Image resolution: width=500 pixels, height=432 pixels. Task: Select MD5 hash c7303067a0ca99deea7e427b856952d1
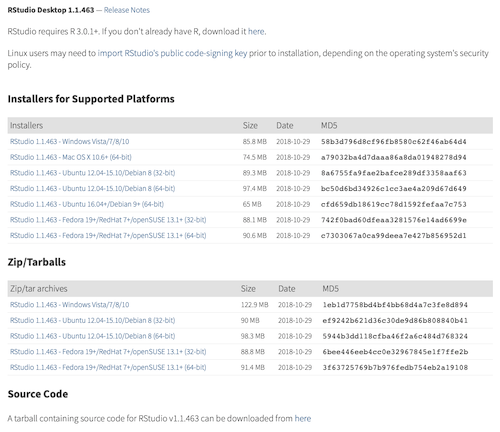click(394, 236)
